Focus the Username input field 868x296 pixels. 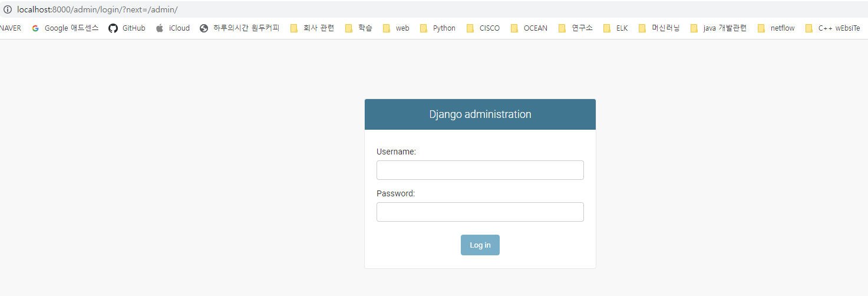[480, 170]
